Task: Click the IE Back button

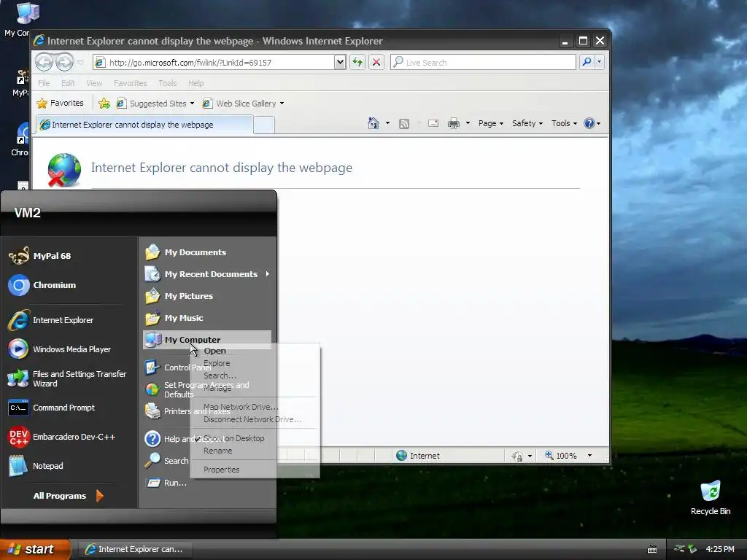Action: point(44,62)
